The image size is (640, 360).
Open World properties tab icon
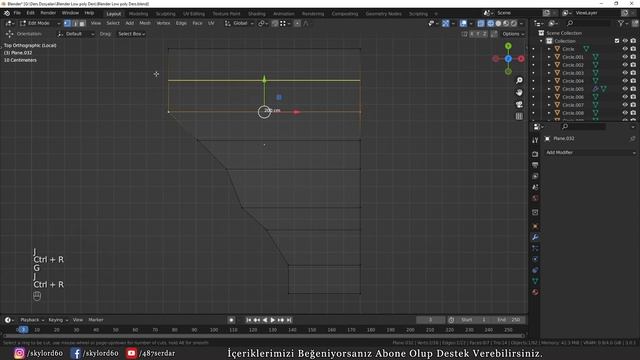pyautogui.click(x=535, y=198)
